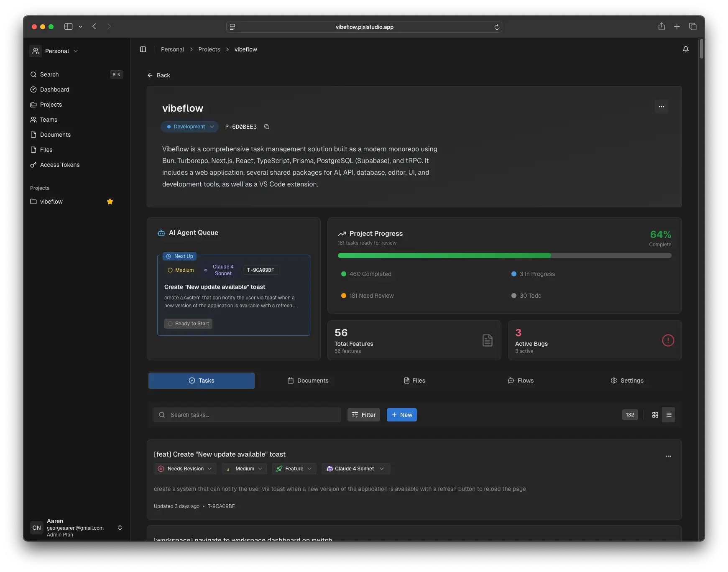The height and width of the screenshot is (572, 728).
Task: Open Documents in the sidebar
Action: (76, 135)
